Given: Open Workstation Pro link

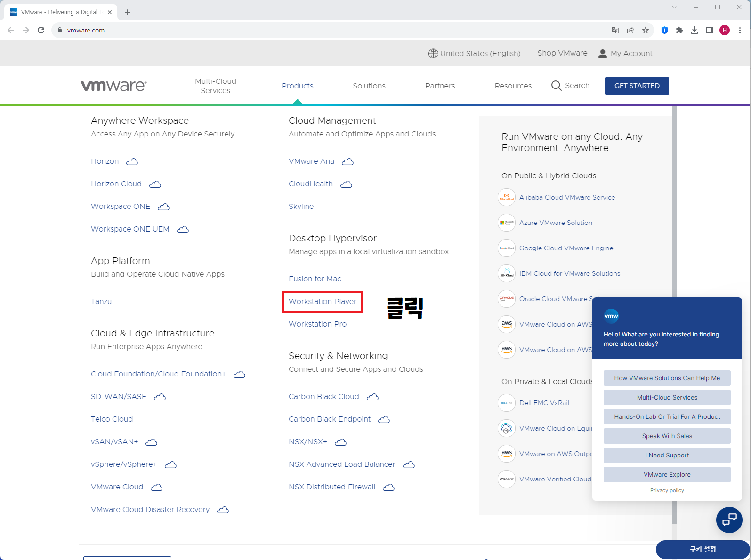Looking at the screenshot, I should pyautogui.click(x=318, y=324).
